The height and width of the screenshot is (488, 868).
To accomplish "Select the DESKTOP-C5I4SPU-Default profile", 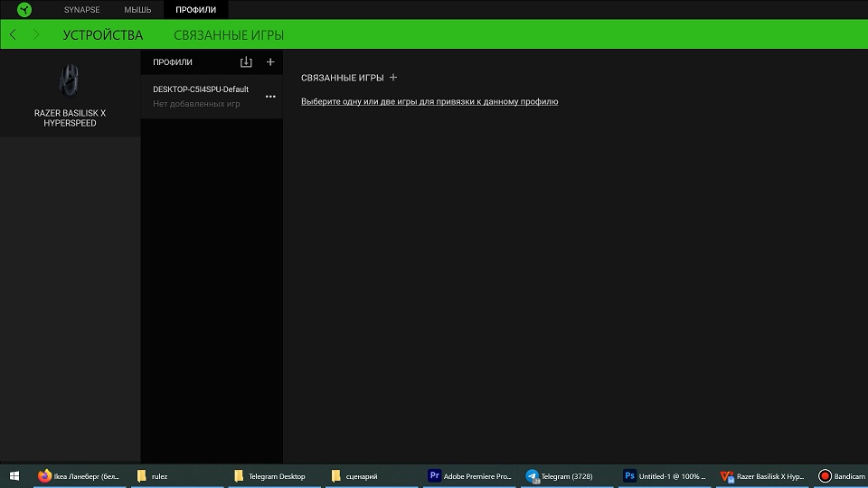I will coord(212,97).
